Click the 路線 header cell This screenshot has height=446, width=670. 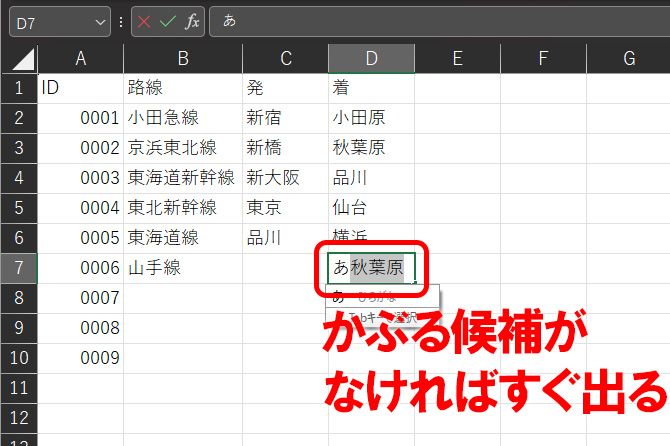point(183,88)
